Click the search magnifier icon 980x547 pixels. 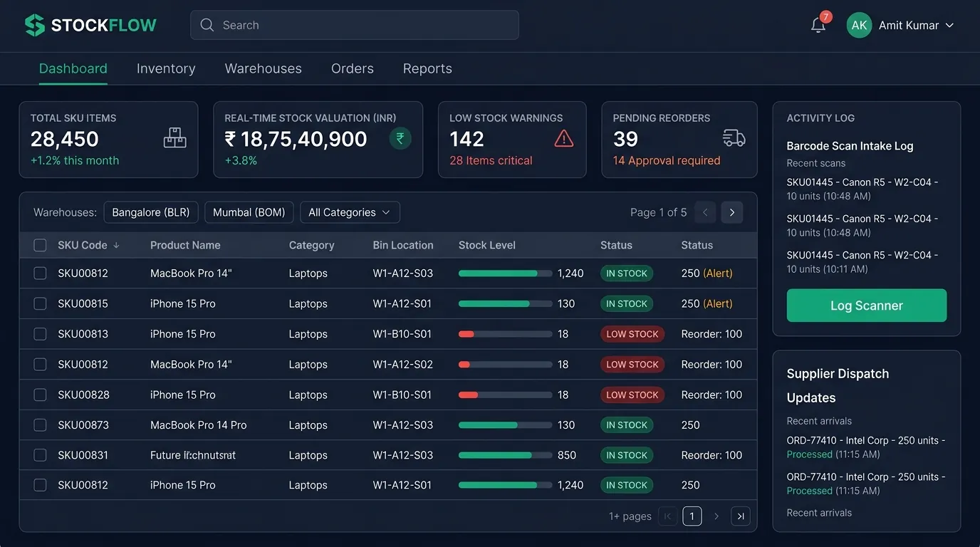coord(207,25)
